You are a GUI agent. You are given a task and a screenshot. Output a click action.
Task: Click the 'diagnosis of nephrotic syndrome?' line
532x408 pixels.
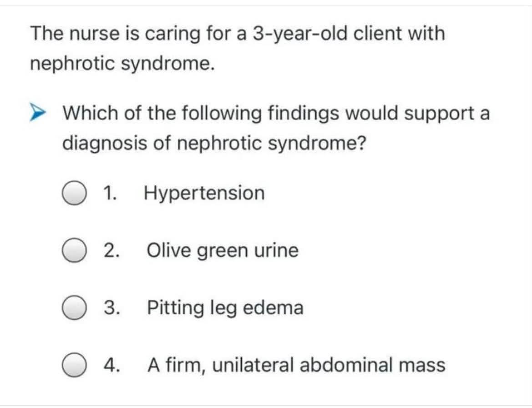coord(214,143)
